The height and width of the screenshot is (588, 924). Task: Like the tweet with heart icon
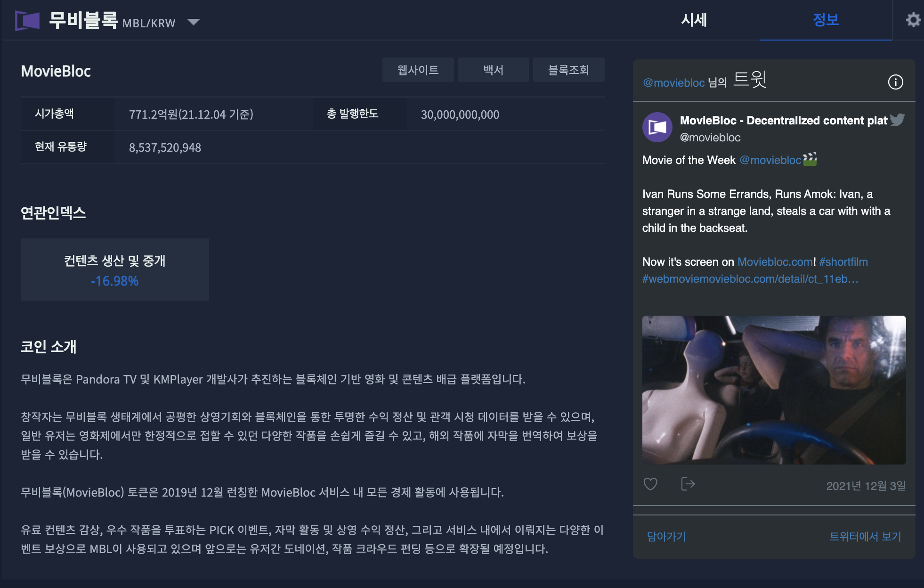(x=650, y=484)
